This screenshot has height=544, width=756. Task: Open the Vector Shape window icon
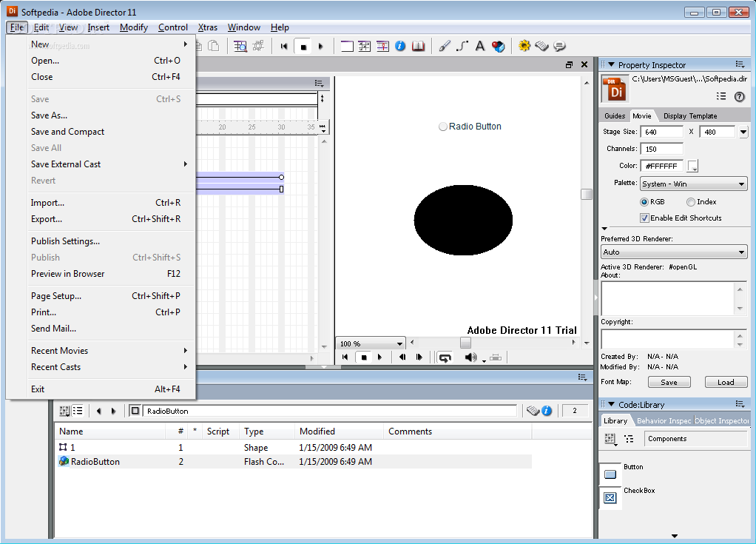click(462, 47)
